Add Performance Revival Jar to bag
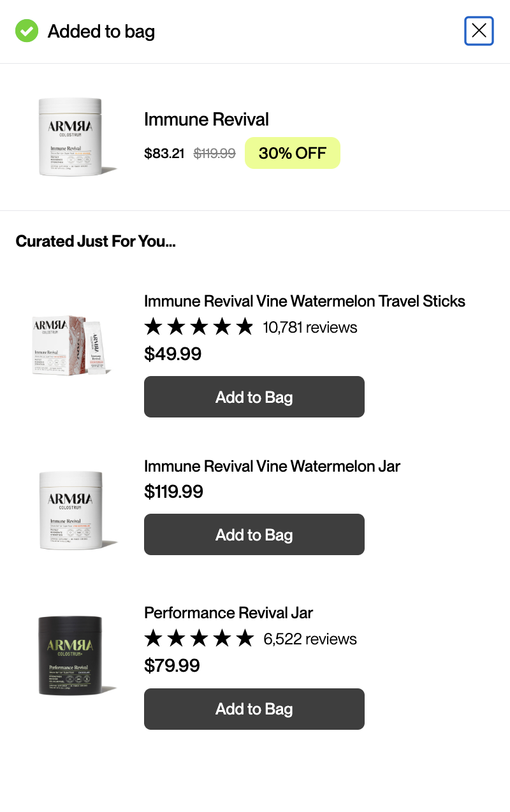 [x=254, y=709]
